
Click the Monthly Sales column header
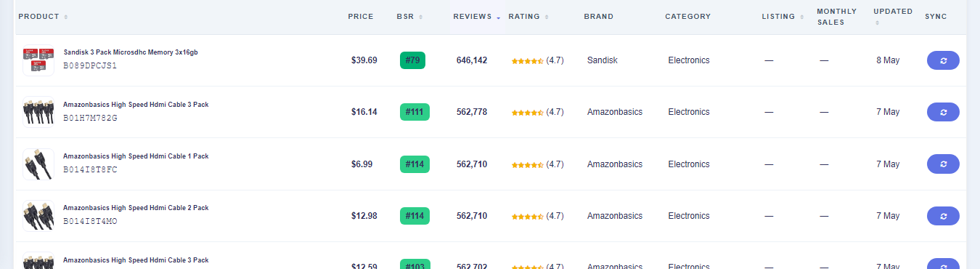[836, 17]
